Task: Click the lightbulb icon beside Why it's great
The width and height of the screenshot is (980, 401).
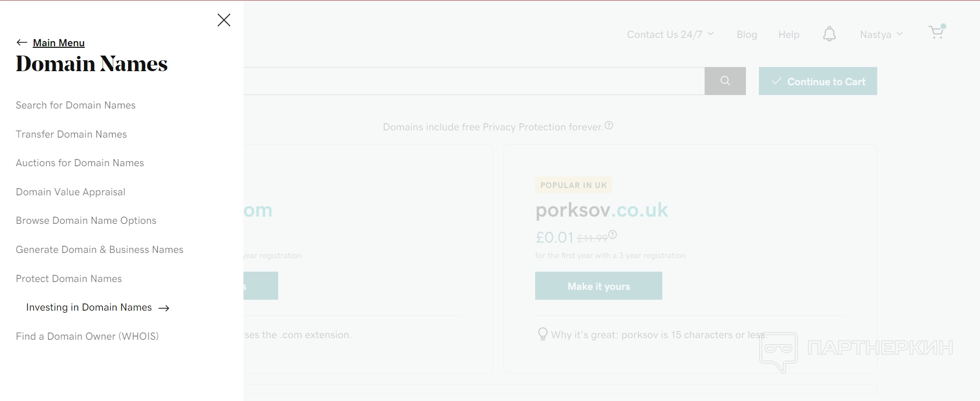Action: pyautogui.click(x=542, y=334)
